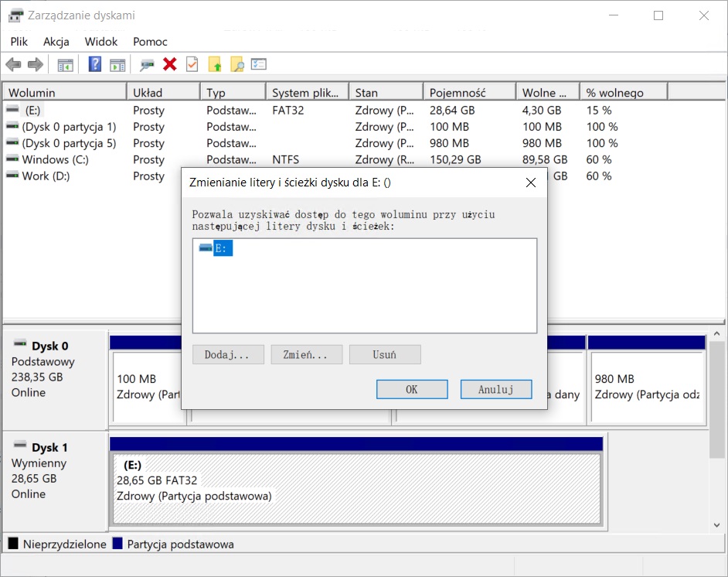Click the connect disk toolbar icon
This screenshot has width=728, height=577.
tap(147, 64)
